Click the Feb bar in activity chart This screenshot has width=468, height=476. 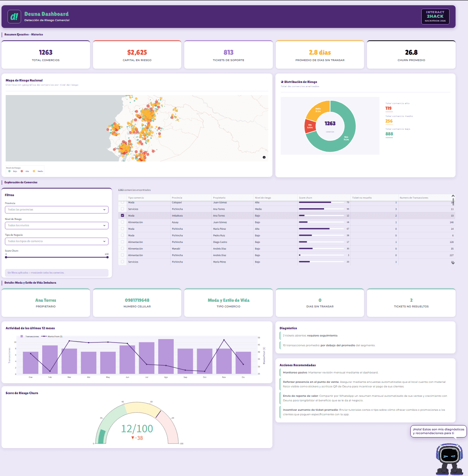click(50, 359)
